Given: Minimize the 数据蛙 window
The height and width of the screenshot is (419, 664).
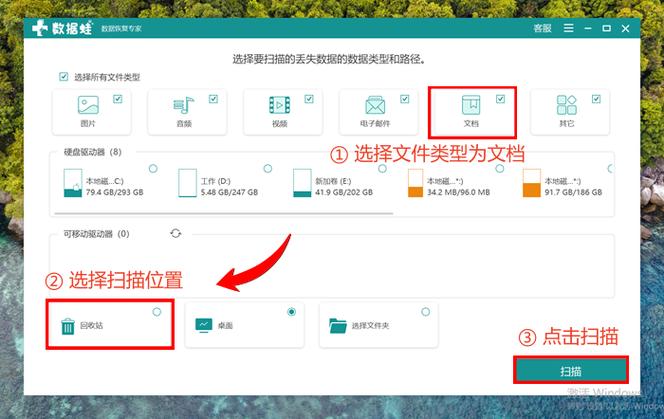Looking at the screenshot, I should pos(588,28).
